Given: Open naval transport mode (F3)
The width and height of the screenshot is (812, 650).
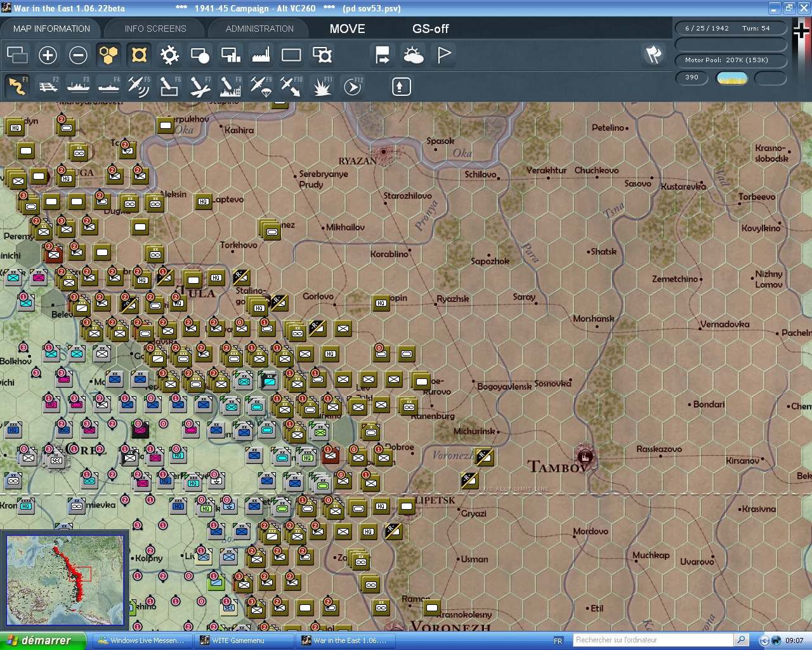Looking at the screenshot, I should click(x=78, y=86).
